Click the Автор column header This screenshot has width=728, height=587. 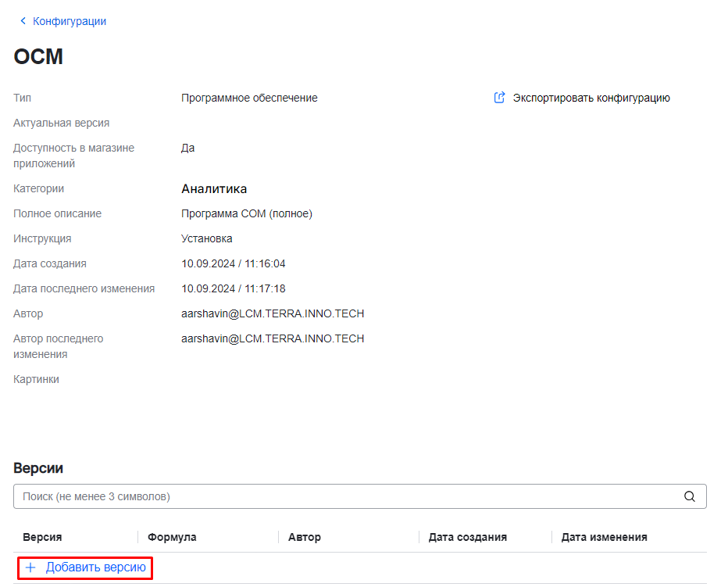(x=304, y=537)
